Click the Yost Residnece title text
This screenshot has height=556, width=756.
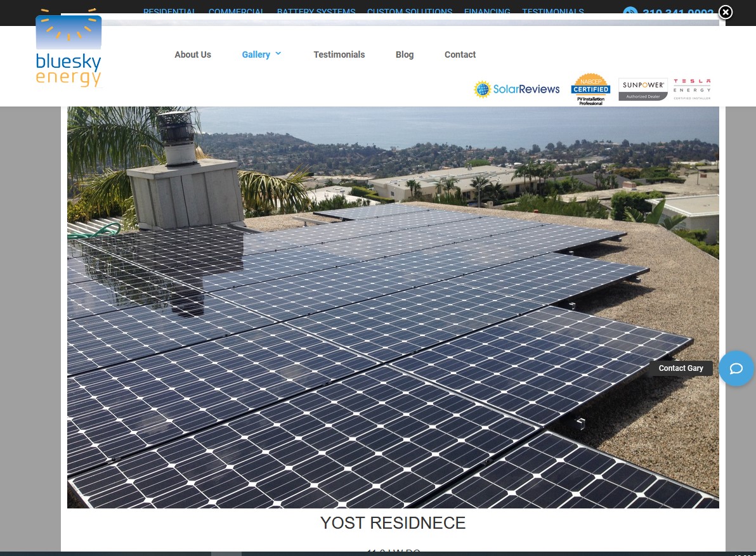tap(393, 523)
